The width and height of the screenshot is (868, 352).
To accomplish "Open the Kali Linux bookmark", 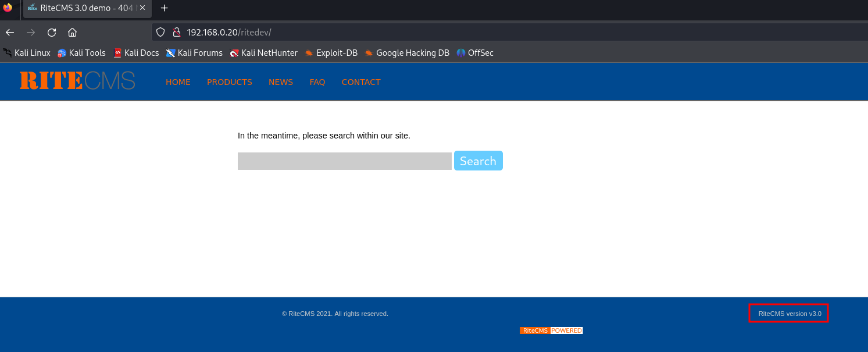I will (27, 53).
